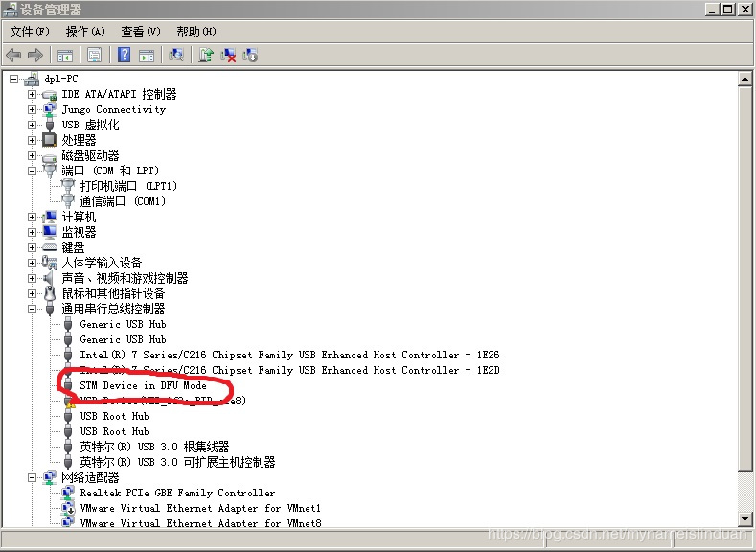Select 英特尔(R) USB 3.0 可扩展主机控制器

(177, 462)
